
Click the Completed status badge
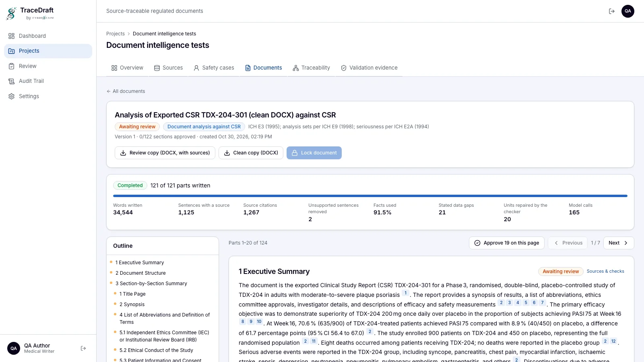(x=130, y=185)
